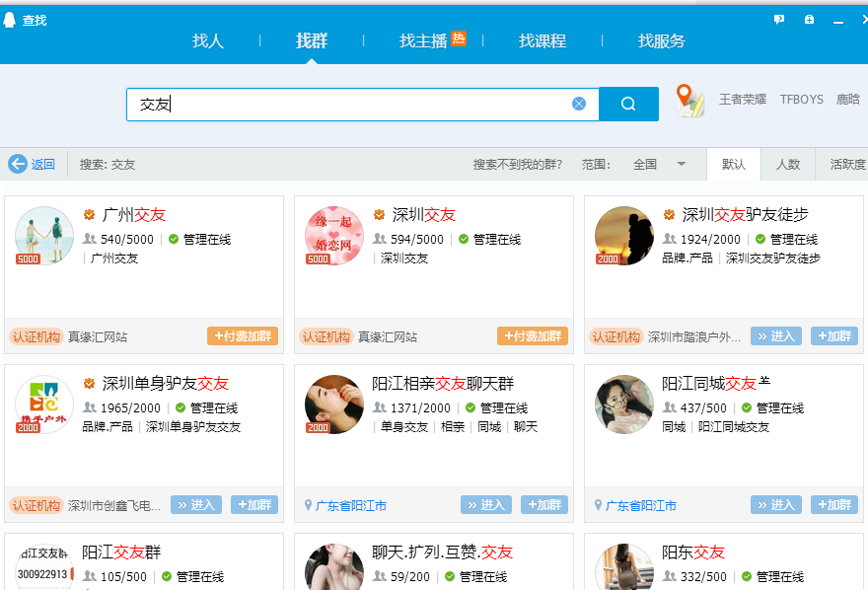Sort results by 人数
868x590 pixels.
(x=788, y=165)
